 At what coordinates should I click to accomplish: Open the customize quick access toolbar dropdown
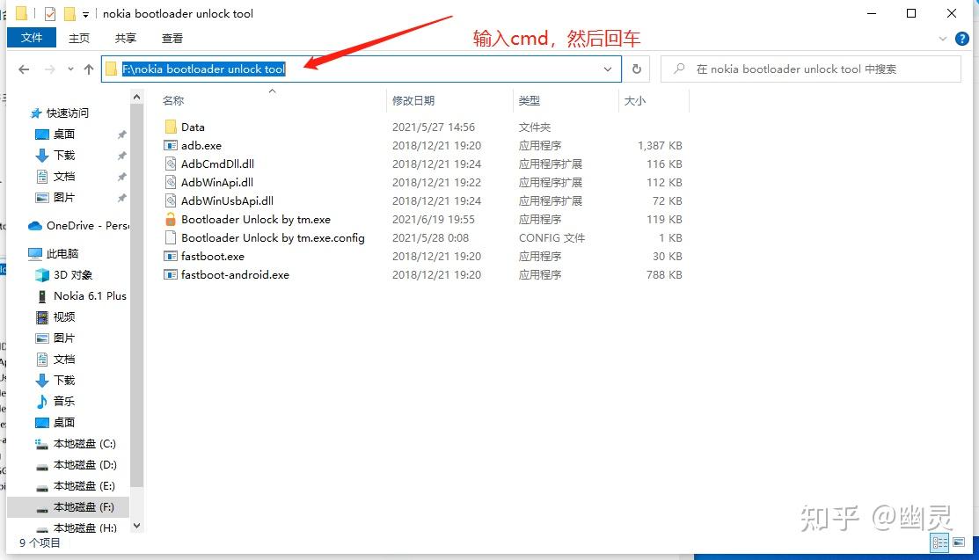click(x=85, y=14)
